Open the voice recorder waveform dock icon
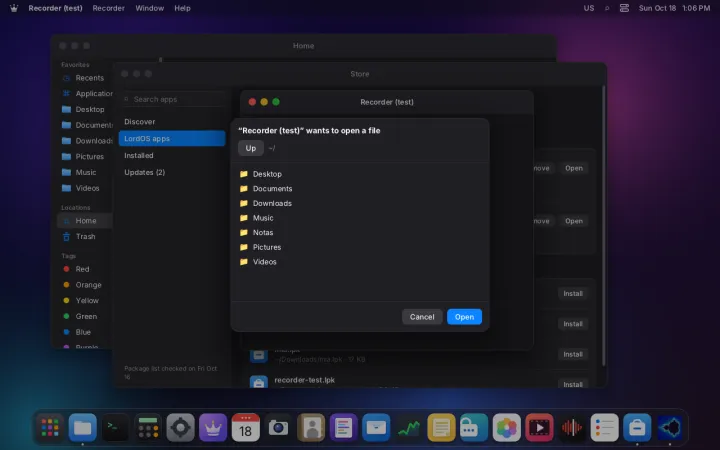The width and height of the screenshot is (720, 450). point(572,428)
